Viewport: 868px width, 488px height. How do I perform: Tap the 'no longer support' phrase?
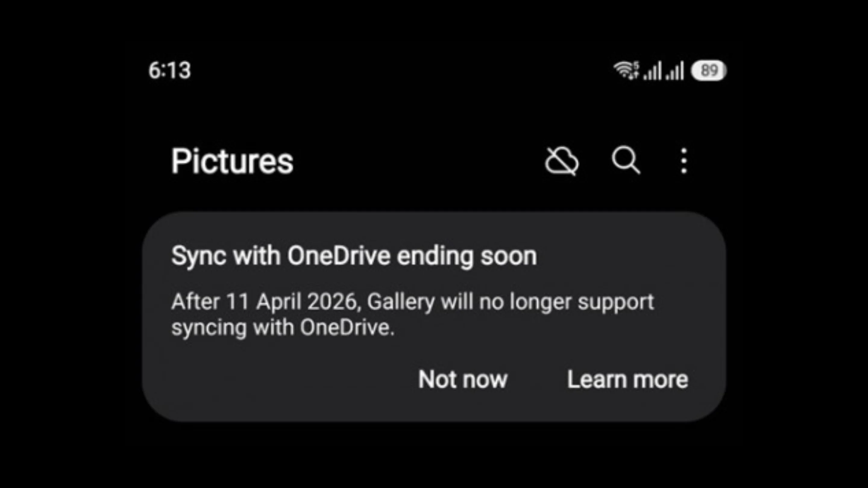[x=566, y=302]
